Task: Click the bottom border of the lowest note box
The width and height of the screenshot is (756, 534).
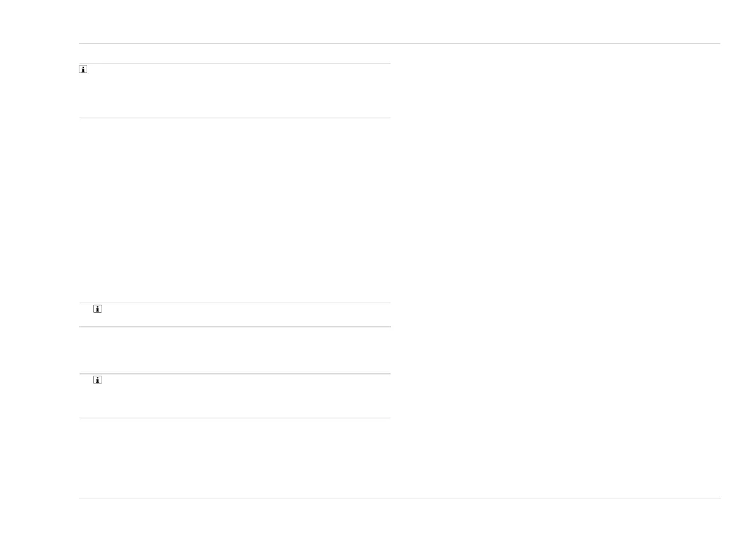Action: [x=235, y=418]
